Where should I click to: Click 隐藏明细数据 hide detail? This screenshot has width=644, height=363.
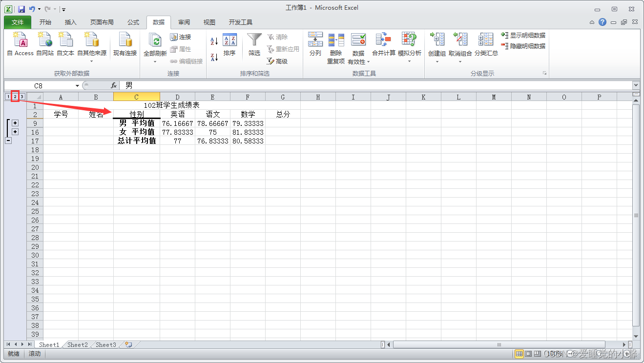pyautogui.click(x=523, y=46)
